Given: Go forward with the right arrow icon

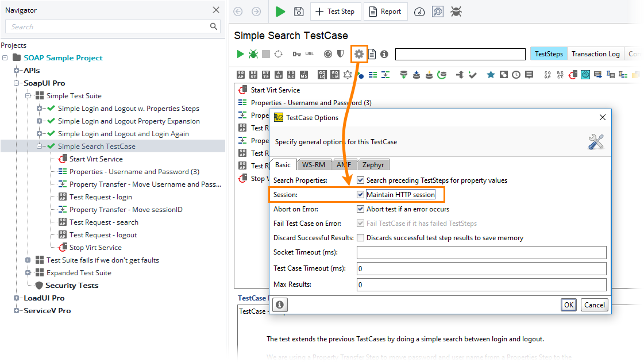Looking at the screenshot, I should point(256,11).
